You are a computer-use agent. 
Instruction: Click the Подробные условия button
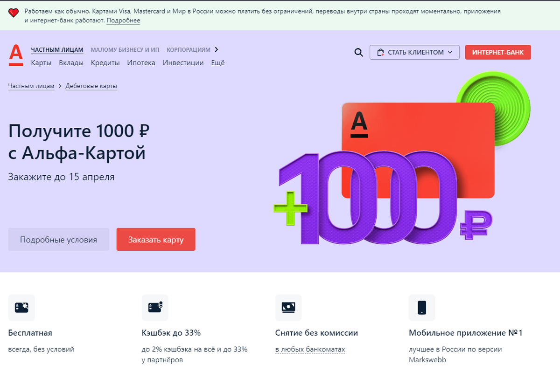(59, 240)
